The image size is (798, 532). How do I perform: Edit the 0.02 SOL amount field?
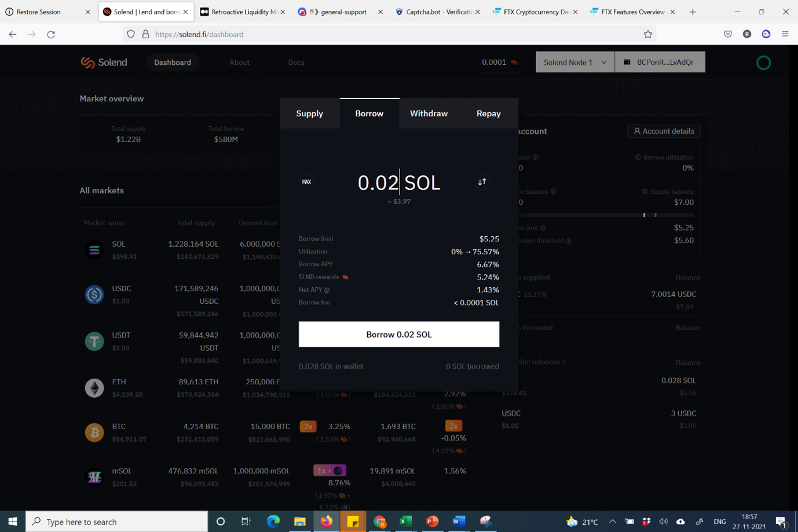click(x=399, y=182)
